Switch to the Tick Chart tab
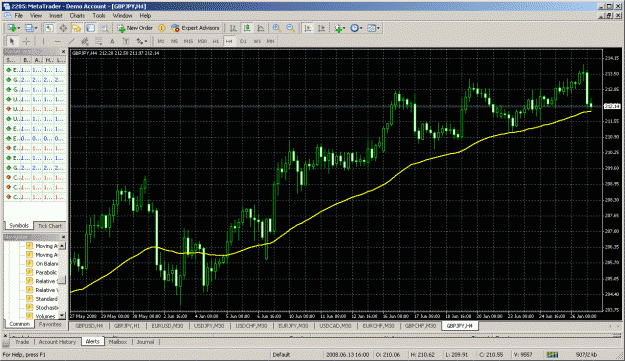This screenshot has width=625, height=361. click(50, 226)
